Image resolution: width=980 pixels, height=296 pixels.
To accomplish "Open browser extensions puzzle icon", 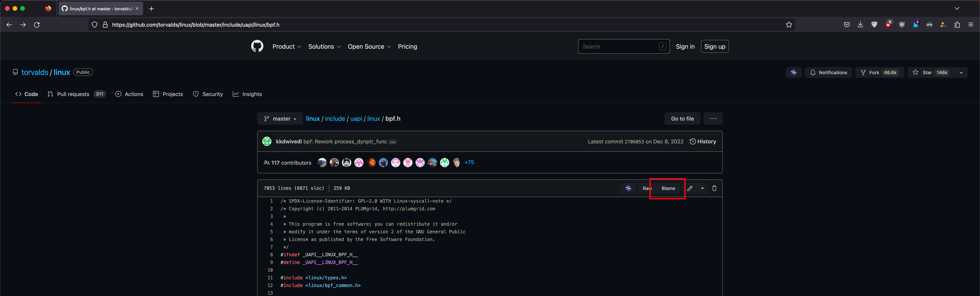I will click(x=957, y=25).
